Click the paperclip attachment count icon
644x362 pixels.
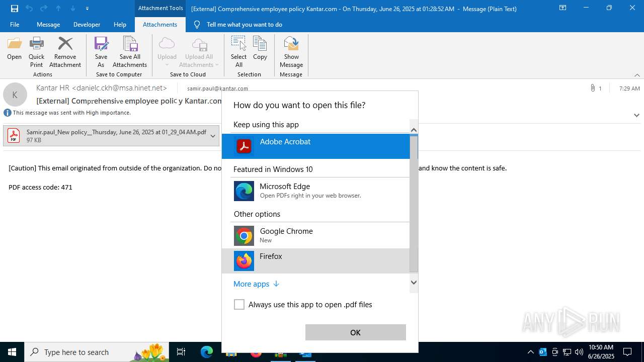(x=593, y=88)
